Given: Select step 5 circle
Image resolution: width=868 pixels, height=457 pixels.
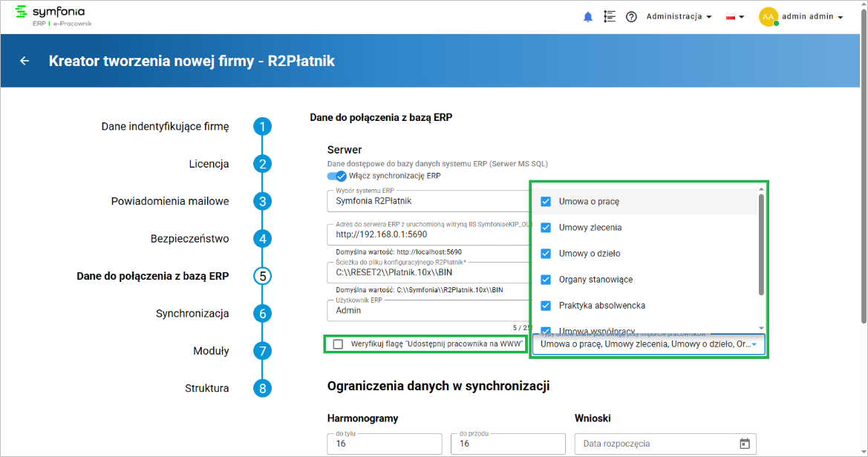Looking at the screenshot, I should coord(262,276).
